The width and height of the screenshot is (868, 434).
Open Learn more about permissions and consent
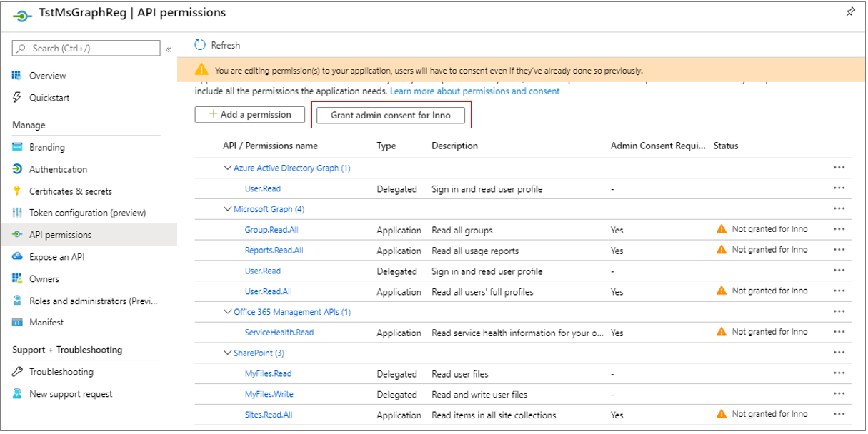tap(475, 91)
